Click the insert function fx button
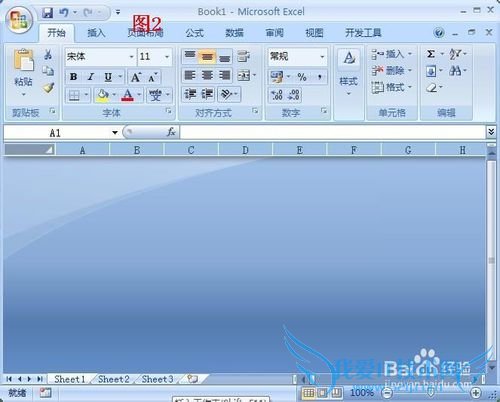This screenshot has height=402, width=500. (171, 132)
